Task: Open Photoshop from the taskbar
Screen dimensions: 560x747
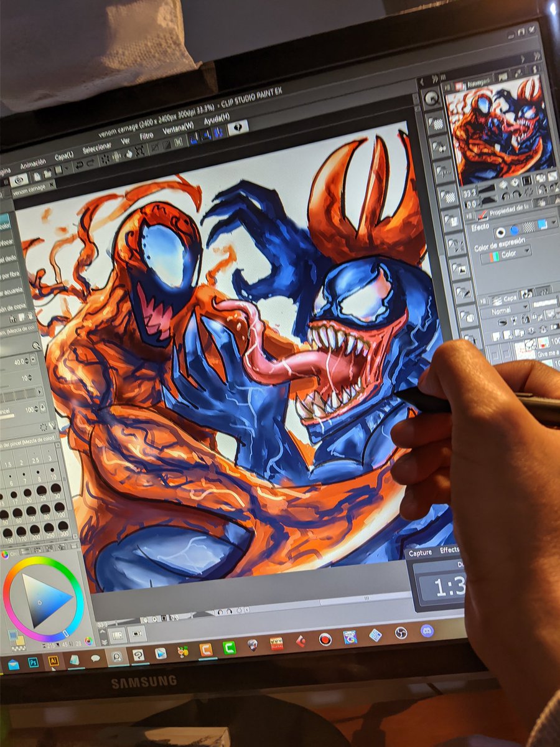Action: (32, 662)
